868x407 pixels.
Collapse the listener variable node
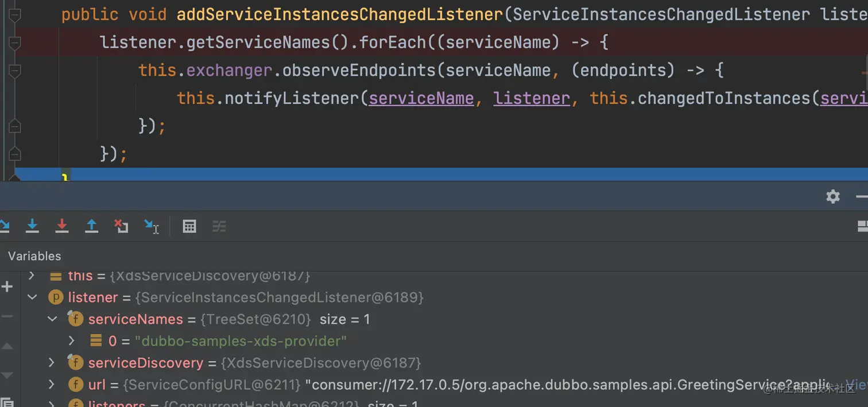pos(32,297)
